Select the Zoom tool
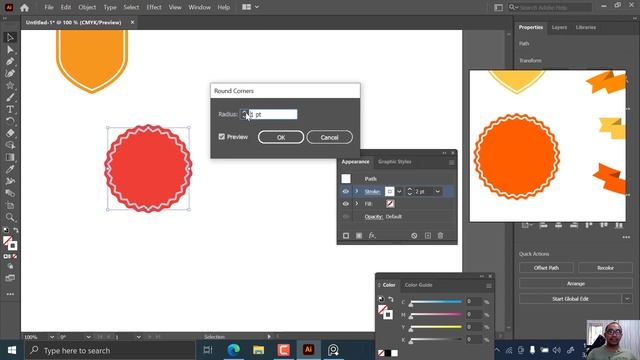The height and width of the screenshot is (360, 640). pos(10,217)
